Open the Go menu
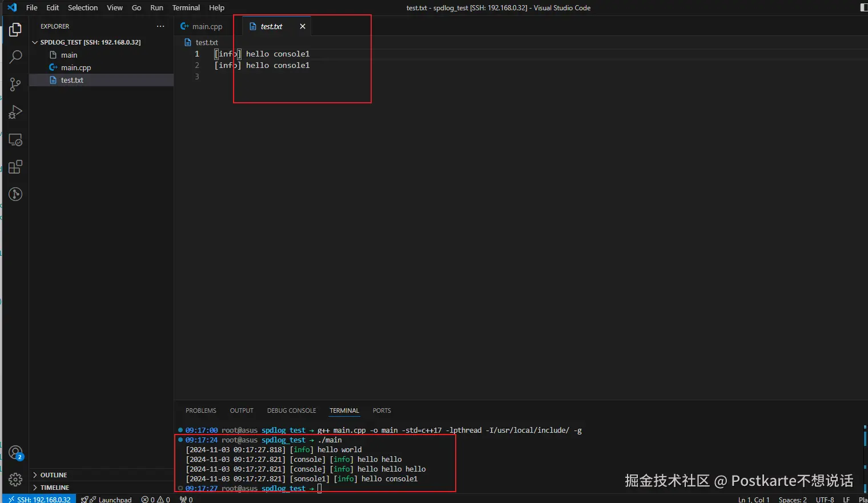 [136, 7]
